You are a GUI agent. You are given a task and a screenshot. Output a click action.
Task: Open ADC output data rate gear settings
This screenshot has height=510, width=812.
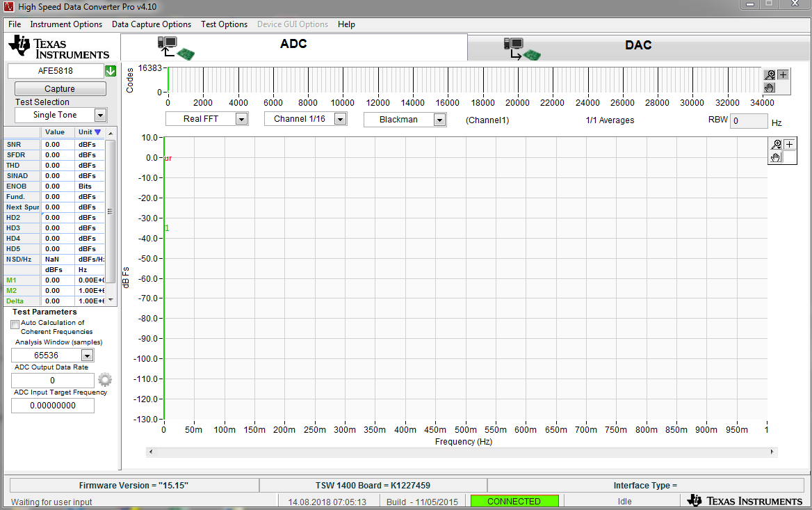coord(104,380)
